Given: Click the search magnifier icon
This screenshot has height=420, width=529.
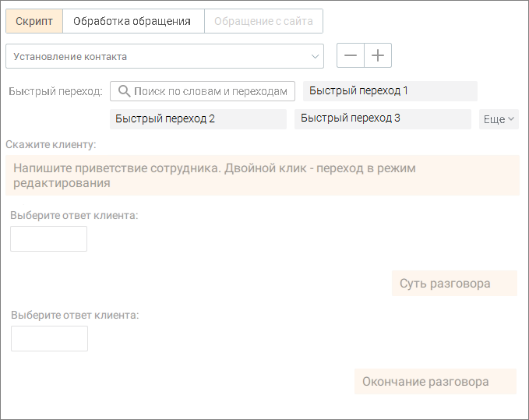Looking at the screenshot, I should 124,91.
